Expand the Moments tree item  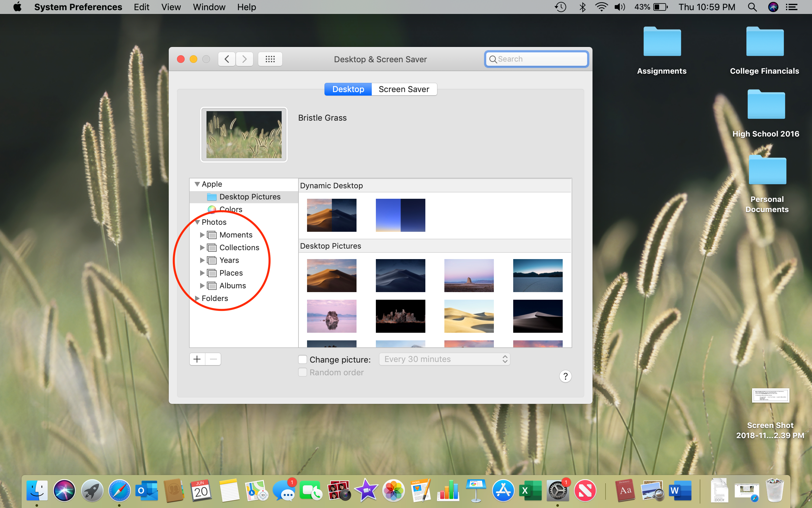tap(202, 235)
